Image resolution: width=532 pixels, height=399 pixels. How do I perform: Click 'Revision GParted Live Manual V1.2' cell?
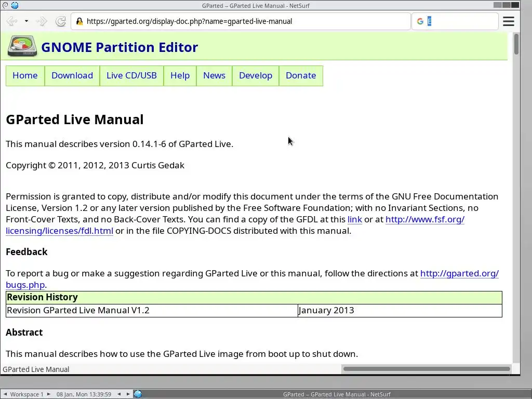[x=152, y=311]
